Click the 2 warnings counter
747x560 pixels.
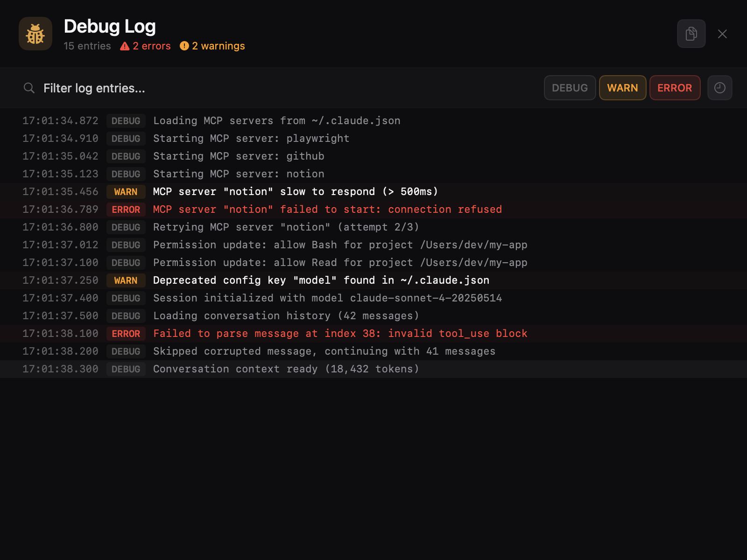pyautogui.click(x=218, y=46)
